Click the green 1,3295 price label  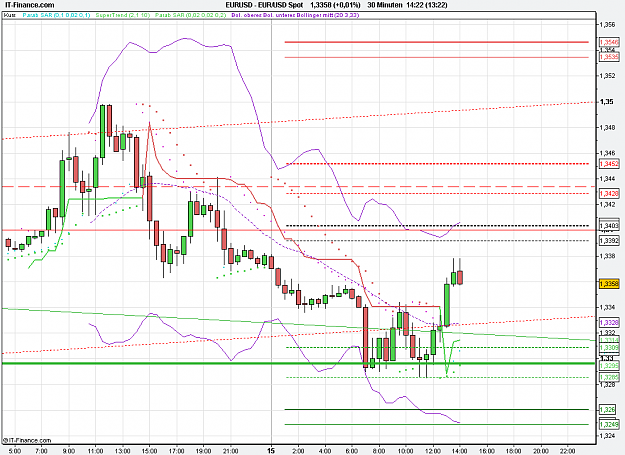click(x=609, y=365)
